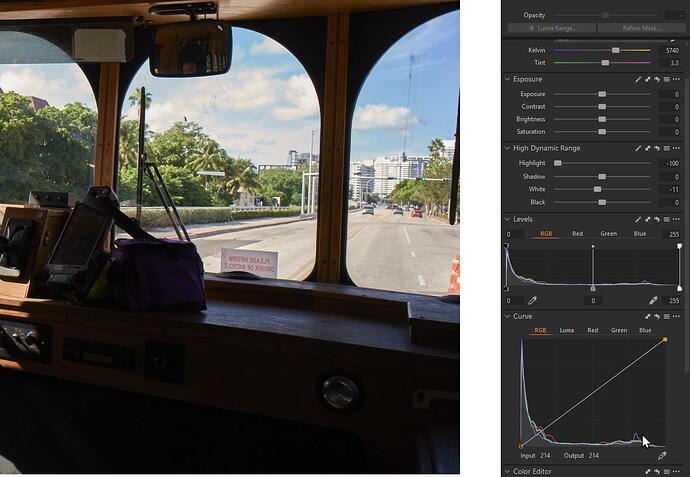
Task: Switch Curve to the Blue tab
Action: [x=645, y=330]
